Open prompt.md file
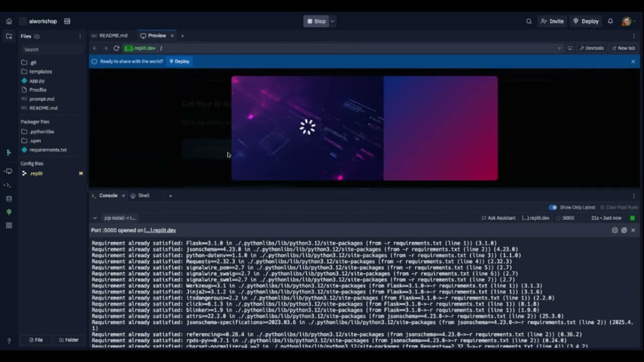Screen dimensions: 644x362 38,99
